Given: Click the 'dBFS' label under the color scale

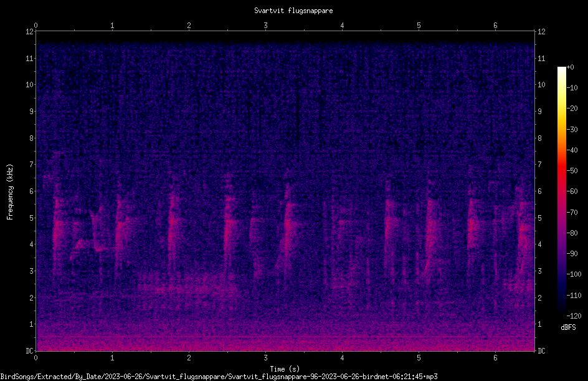Looking at the screenshot, I should 568,327.
